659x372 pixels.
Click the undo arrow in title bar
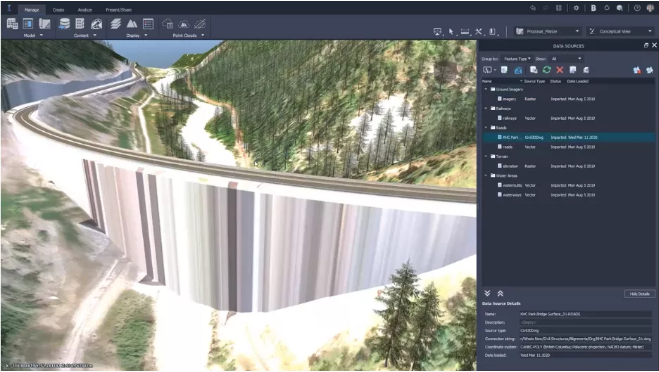click(x=533, y=8)
